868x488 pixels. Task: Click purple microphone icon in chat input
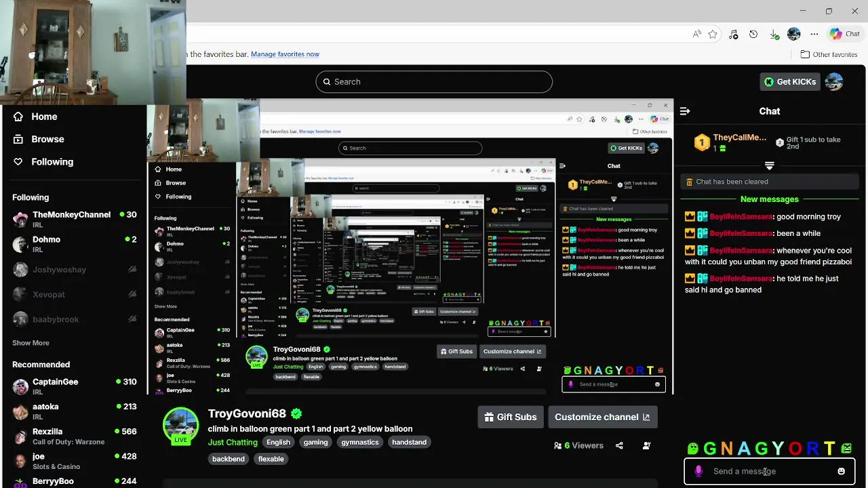(698, 471)
